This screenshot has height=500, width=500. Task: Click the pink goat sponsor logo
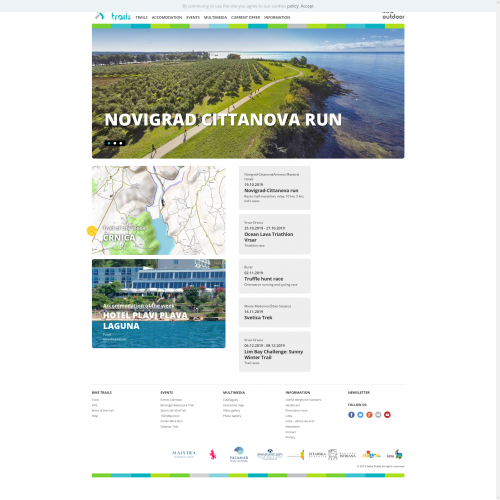click(213, 454)
